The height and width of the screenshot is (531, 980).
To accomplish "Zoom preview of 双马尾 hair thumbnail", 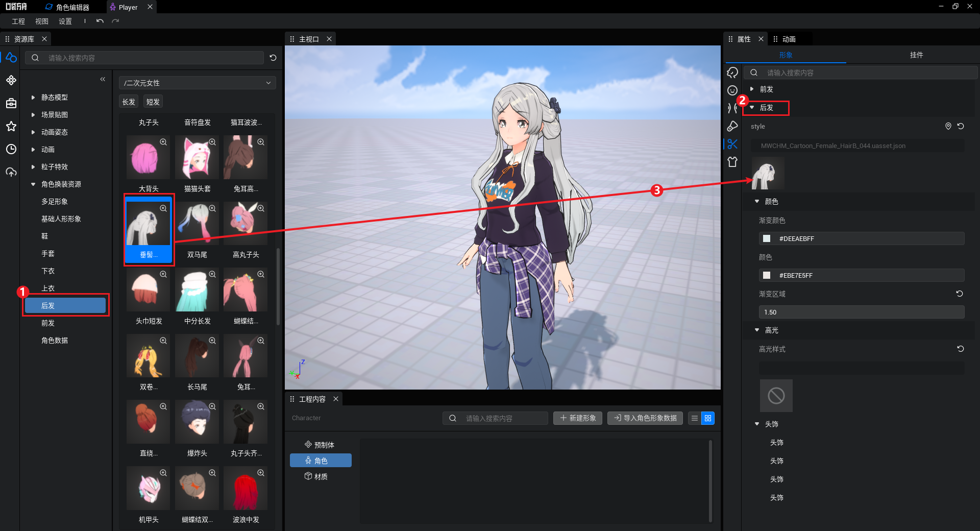I will (212, 208).
